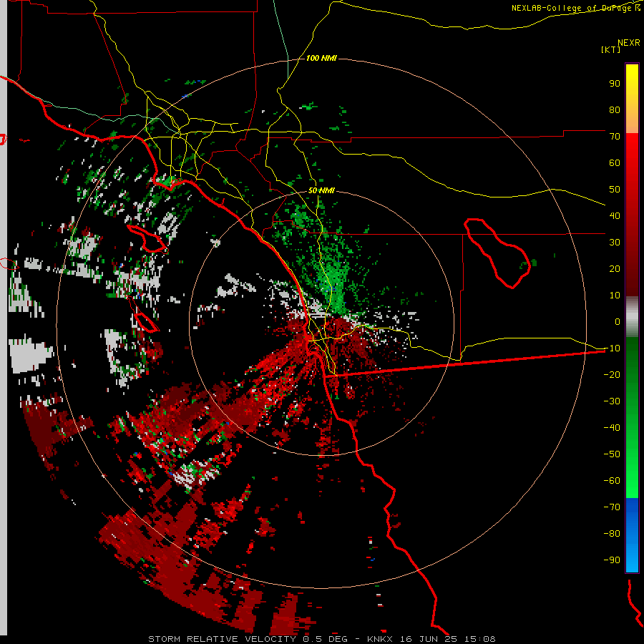
Task: Click the -80 value on velocity scale
Action: point(612,534)
